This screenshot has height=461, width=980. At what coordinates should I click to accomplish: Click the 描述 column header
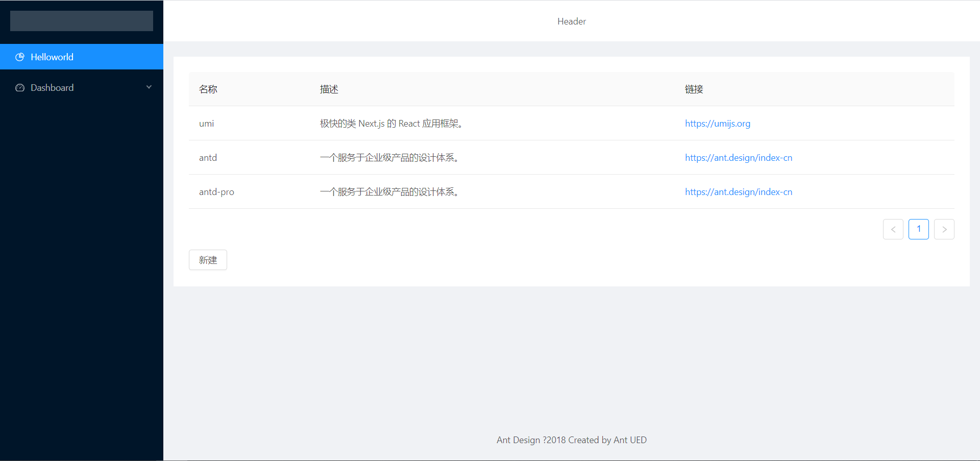coord(329,89)
